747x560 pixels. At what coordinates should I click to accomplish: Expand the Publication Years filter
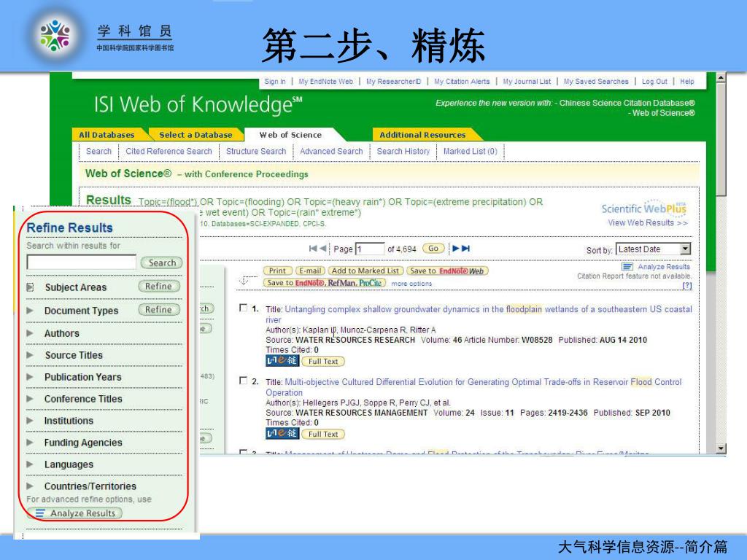coord(30,377)
